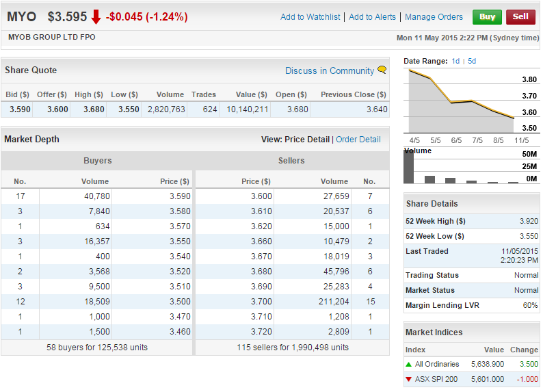Click the MYO ticker symbol heading
This screenshot has height=392, width=543.
click(x=21, y=16)
